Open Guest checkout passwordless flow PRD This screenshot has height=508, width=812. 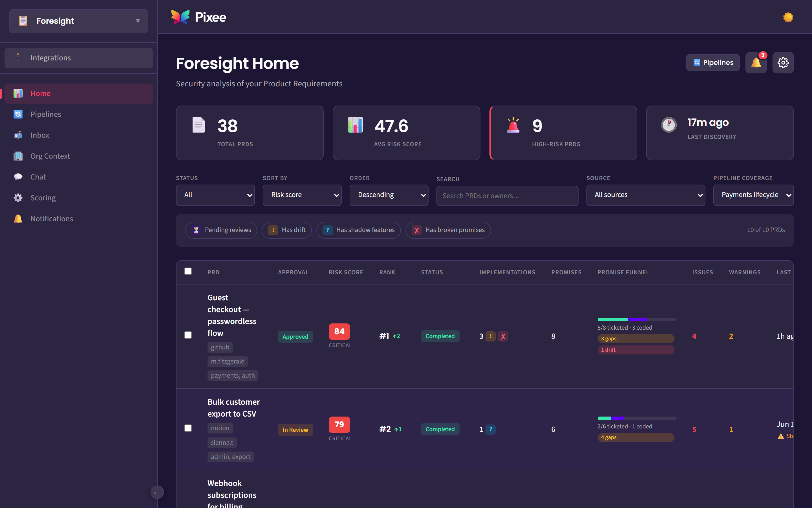[x=232, y=315]
